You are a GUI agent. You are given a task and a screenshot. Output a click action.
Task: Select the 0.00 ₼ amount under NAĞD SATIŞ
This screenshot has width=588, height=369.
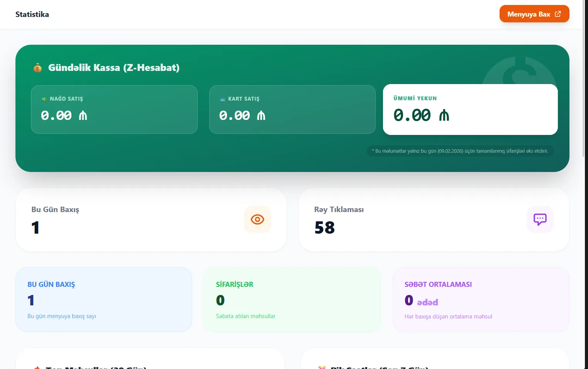click(x=64, y=115)
